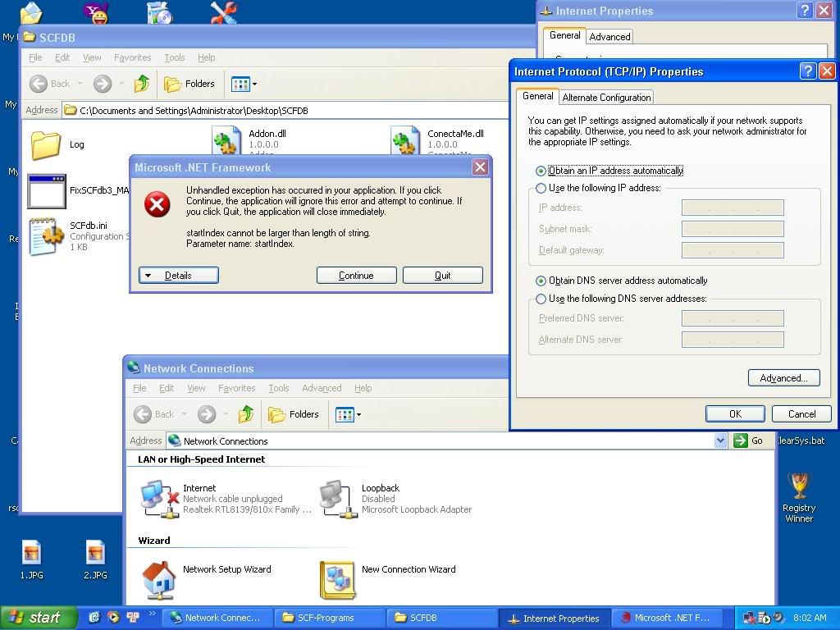
Task: Click the Subnet mask input field
Action: [733, 229]
